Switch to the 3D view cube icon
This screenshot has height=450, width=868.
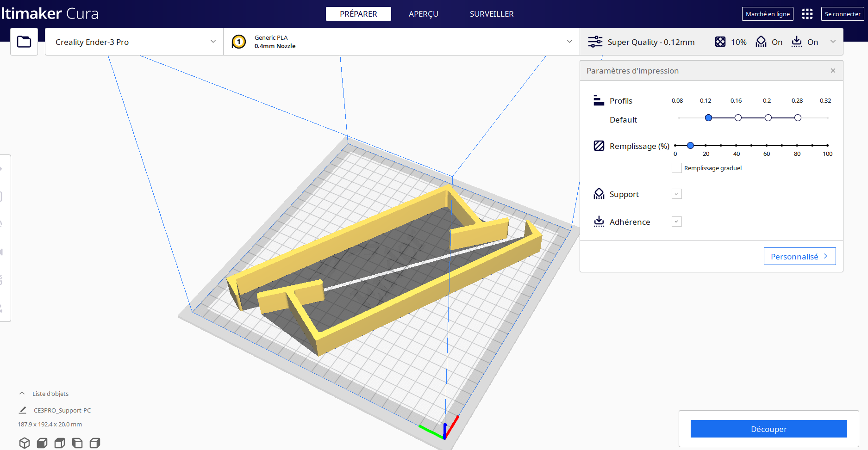coord(25,443)
